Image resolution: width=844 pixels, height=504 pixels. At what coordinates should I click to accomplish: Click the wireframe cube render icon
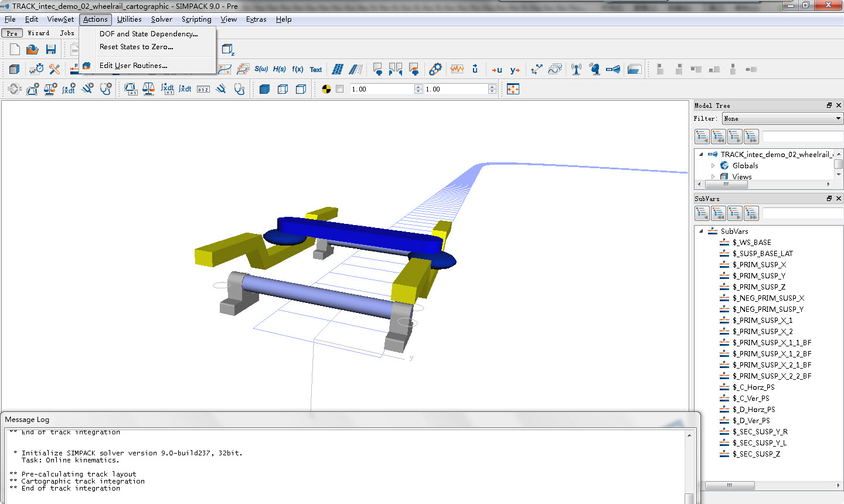(283, 89)
